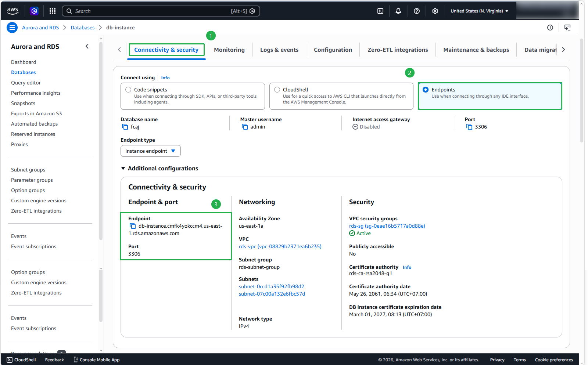This screenshot has width=588, height=365.
Task: Open the AWS home logo
Action: click(x=12, y=11)
